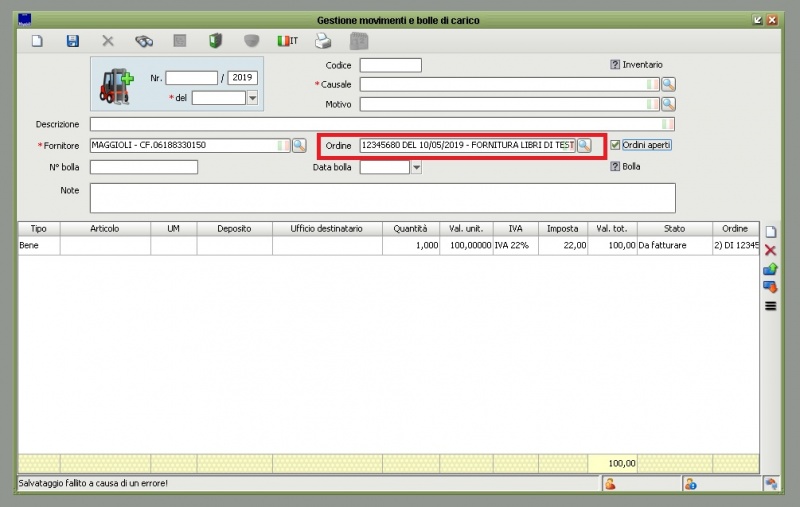Delete the row with the red X beside the table
The image size is (800, 507).
[x=770, y=251]
